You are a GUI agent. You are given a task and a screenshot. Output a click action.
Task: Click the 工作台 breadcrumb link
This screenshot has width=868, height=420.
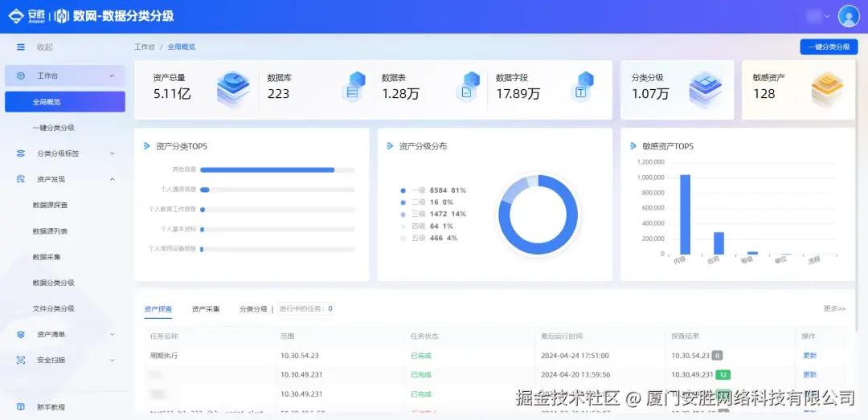[x=145, y=47]
